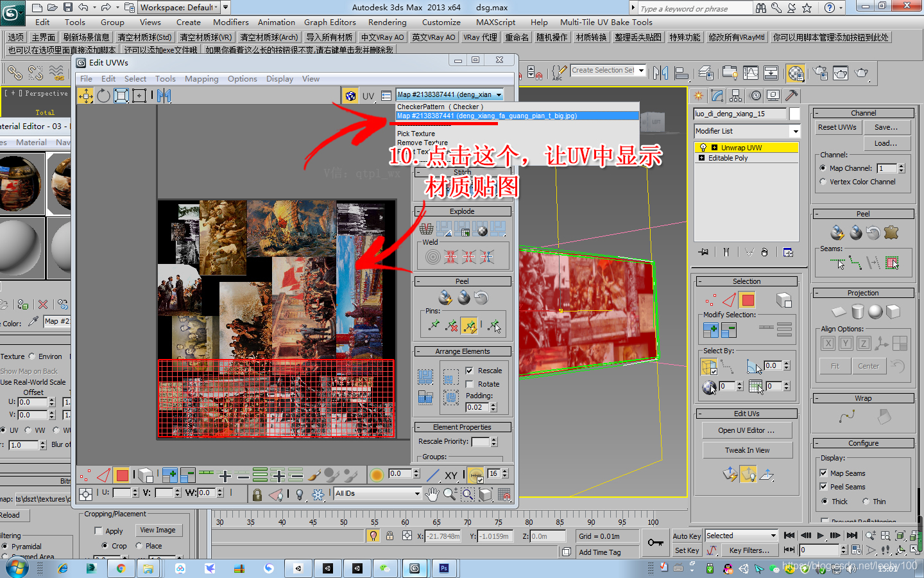The width and height of the screenshot is (924, 578).
Task: Open the All IDs dropdown
Action: 377,493
